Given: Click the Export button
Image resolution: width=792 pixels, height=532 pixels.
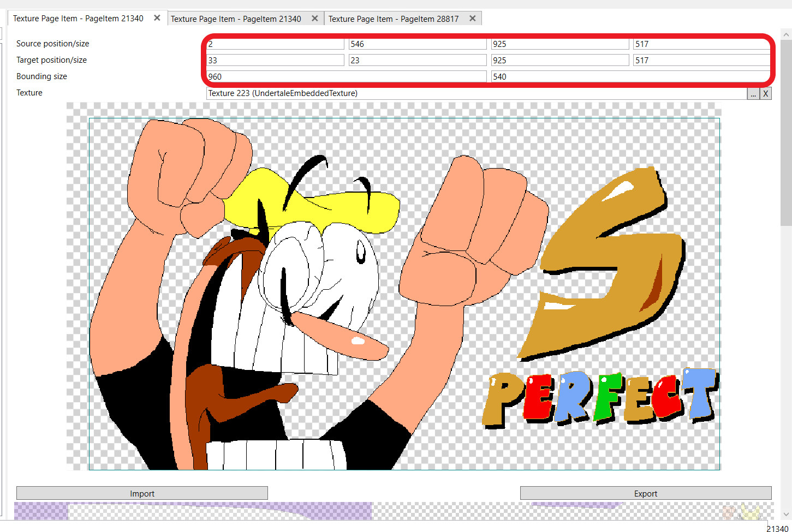Looking at the screenshot, I should (x=646, y=493).
